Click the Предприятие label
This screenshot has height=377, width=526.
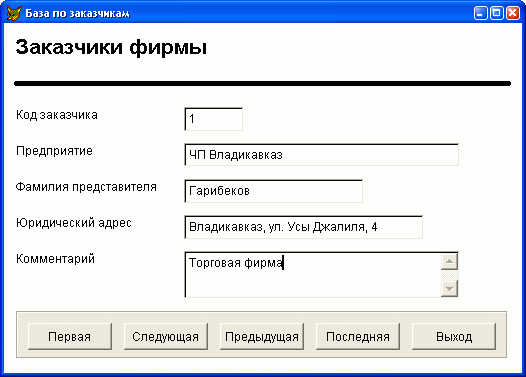tap(54, 151)
